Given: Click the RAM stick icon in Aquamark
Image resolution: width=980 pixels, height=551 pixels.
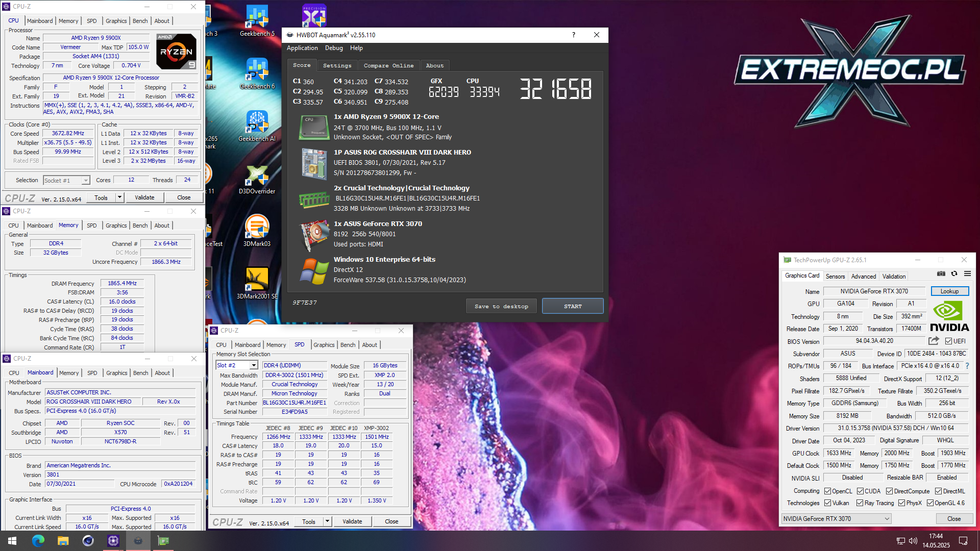Looking at the screenshot, I should tap(313, 199).
